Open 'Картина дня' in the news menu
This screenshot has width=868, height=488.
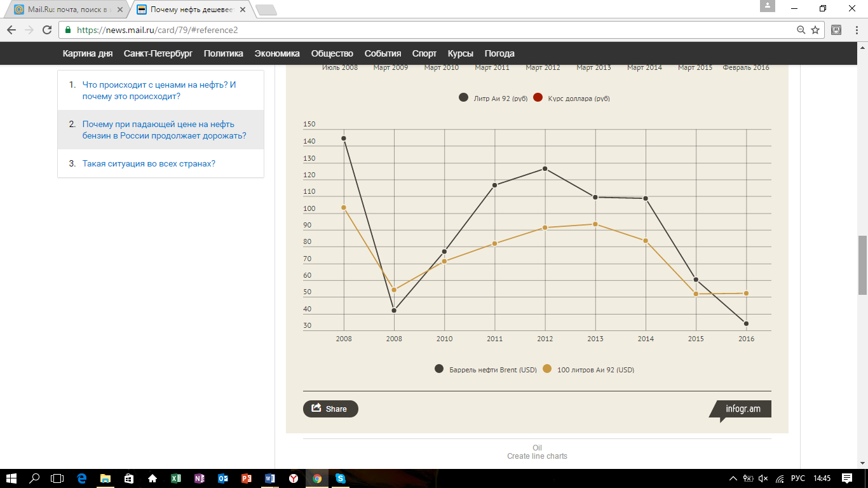[88, 53]
